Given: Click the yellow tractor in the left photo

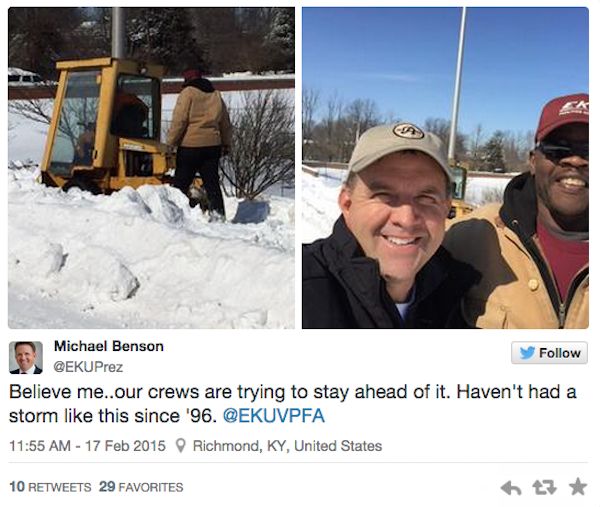Looking at the screenshot, I should pos(107,124).
